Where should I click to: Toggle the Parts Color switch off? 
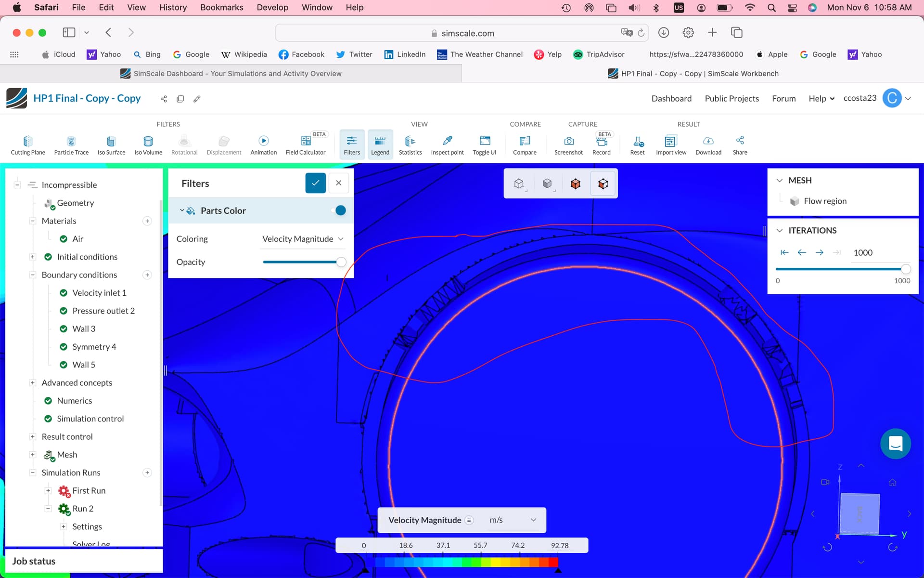coord(338,210)
